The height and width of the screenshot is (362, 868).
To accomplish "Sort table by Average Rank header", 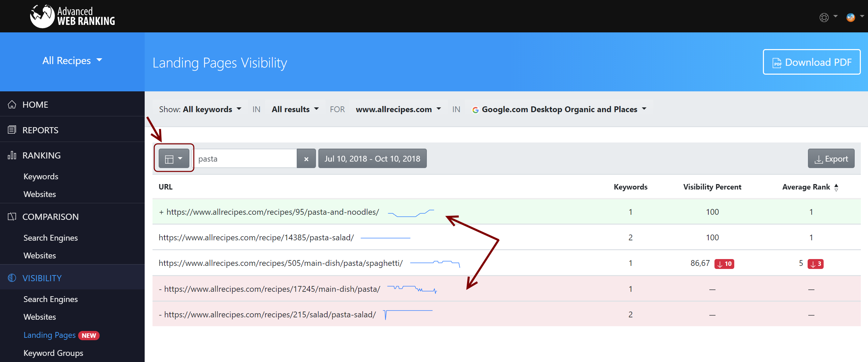I will tap(806, 187).
